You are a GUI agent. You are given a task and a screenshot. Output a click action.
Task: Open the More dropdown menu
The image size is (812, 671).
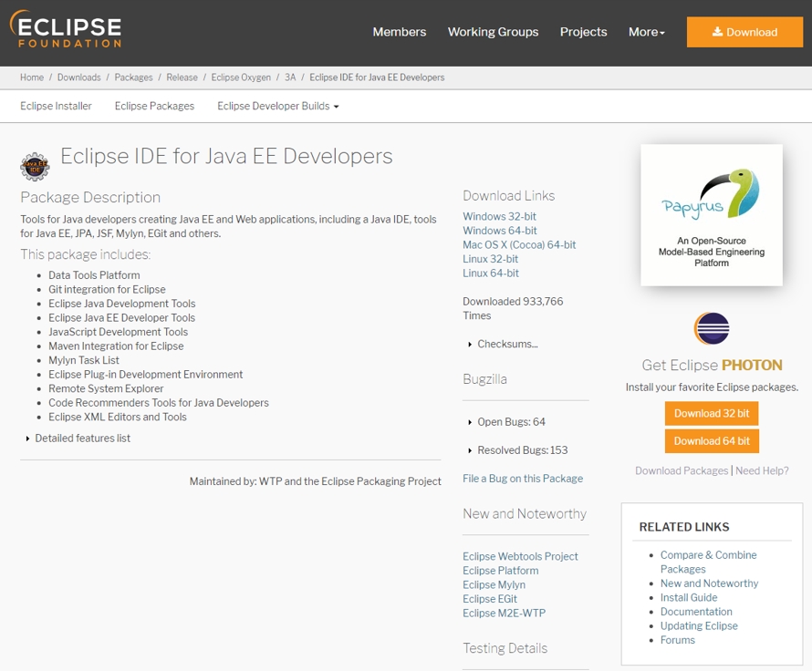click(646, 32)
